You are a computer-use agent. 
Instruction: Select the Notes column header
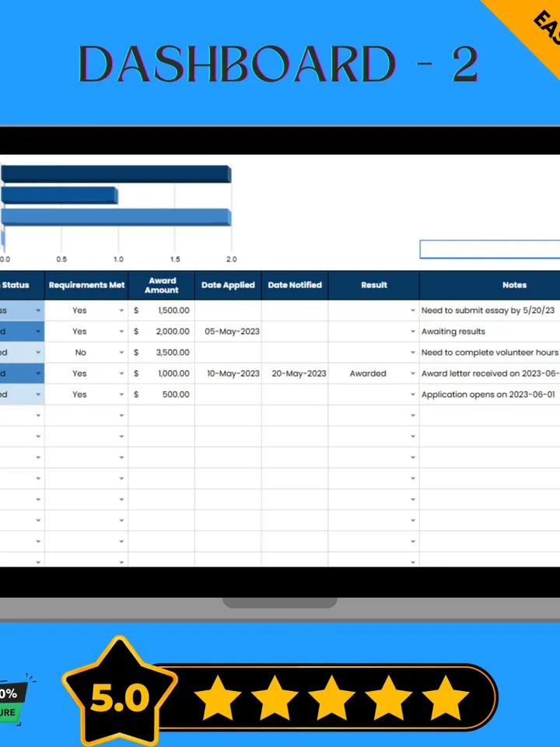[x=490, y=286]
